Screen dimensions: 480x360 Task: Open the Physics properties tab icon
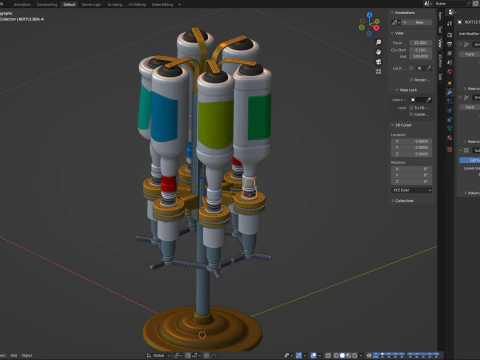(450, 110)
